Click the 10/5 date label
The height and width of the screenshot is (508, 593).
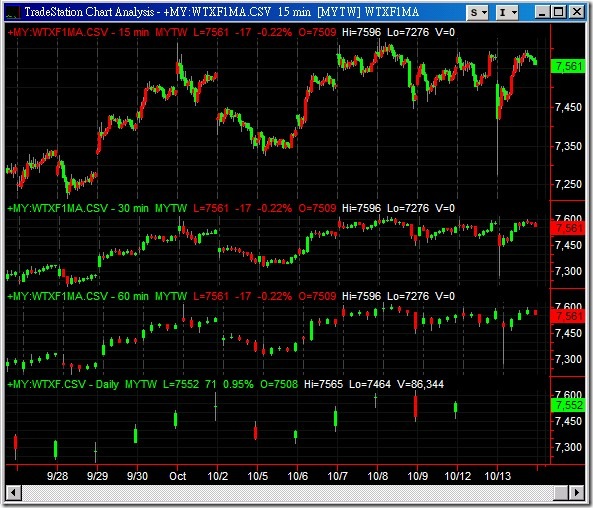[258, 476]
